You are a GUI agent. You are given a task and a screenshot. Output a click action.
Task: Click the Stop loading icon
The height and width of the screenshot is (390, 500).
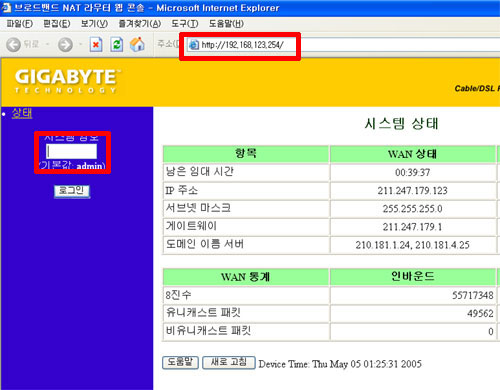(96, 45)
